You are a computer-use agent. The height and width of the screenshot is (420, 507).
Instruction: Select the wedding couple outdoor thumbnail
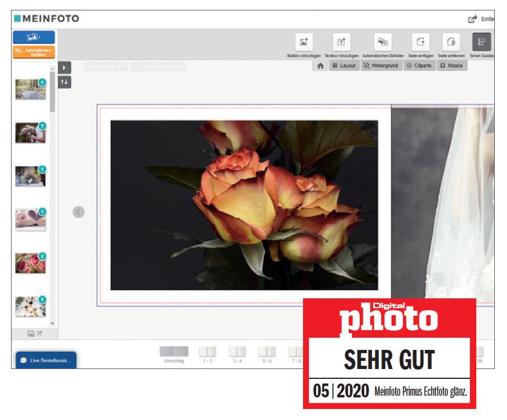coord(30,89)
